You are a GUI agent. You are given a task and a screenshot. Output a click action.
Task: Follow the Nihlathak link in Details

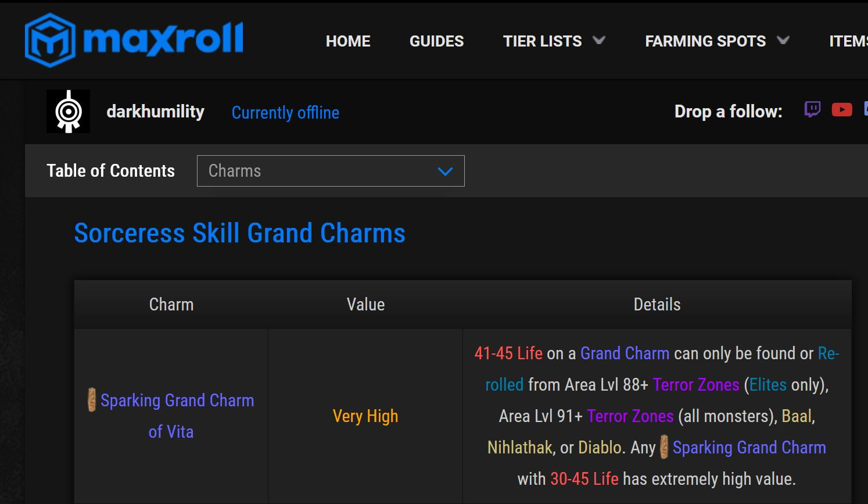click(519, 448)
